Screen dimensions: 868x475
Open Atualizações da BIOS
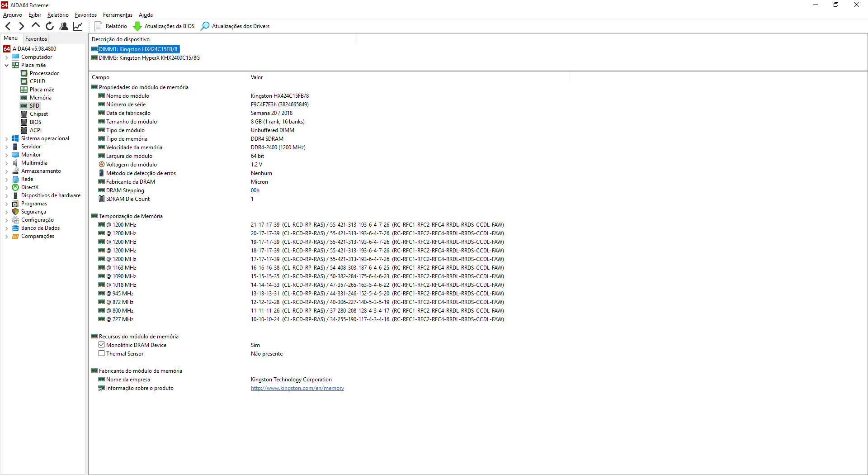164,26
